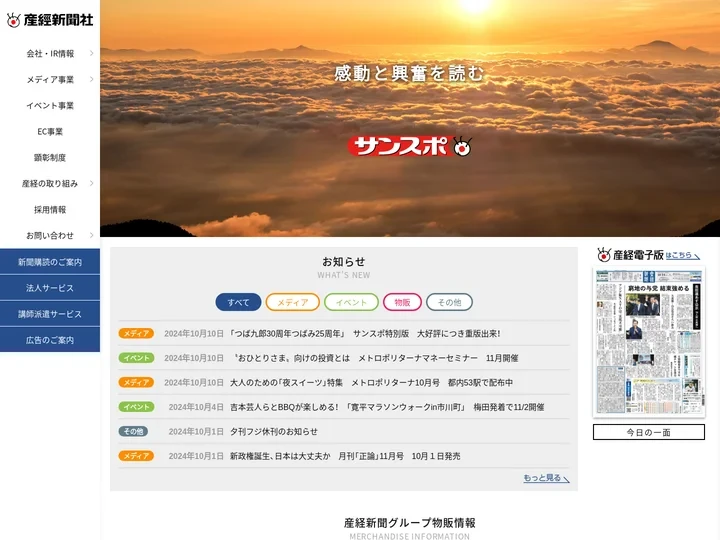Click the 新聞購読のご案内 button
The height and width of the screenshot is (540, 720).
pos(50,262)
